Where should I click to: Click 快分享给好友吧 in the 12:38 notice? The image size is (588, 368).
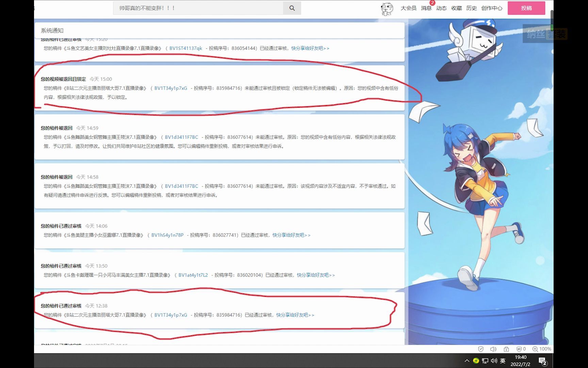pyautogui.click(x=295, y=315)
